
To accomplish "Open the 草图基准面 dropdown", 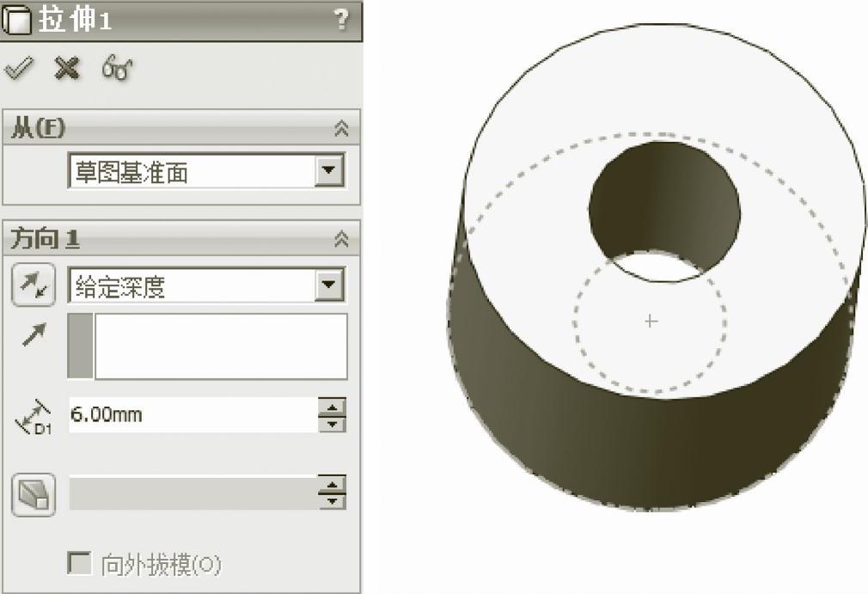I will 329,170.
